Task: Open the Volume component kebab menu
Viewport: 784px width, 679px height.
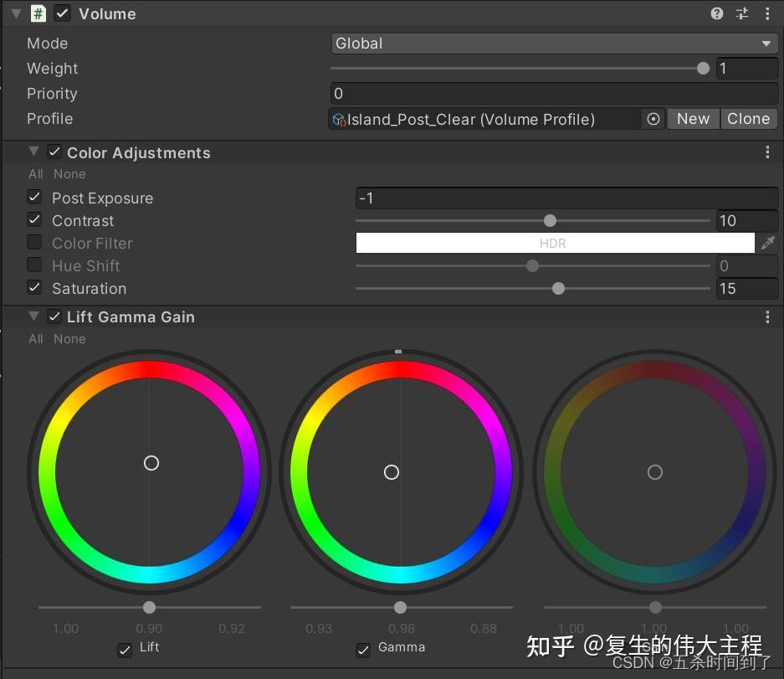Action: 768,13
